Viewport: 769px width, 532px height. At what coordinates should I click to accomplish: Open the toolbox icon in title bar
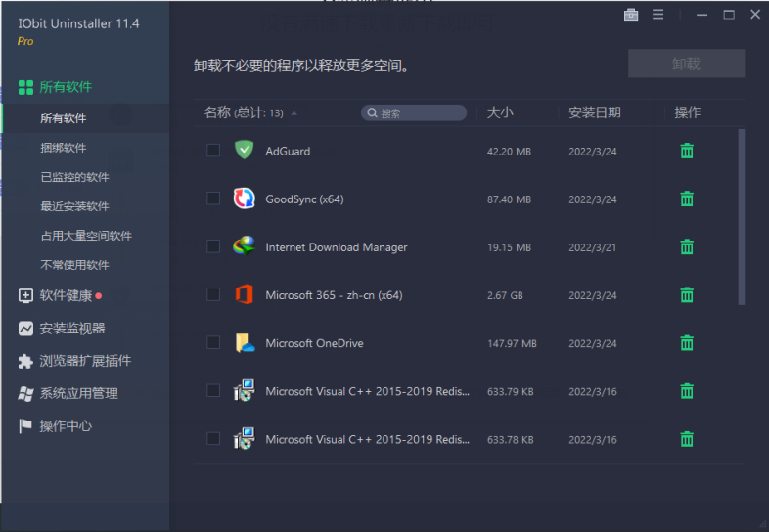click(x=631, y=15)
